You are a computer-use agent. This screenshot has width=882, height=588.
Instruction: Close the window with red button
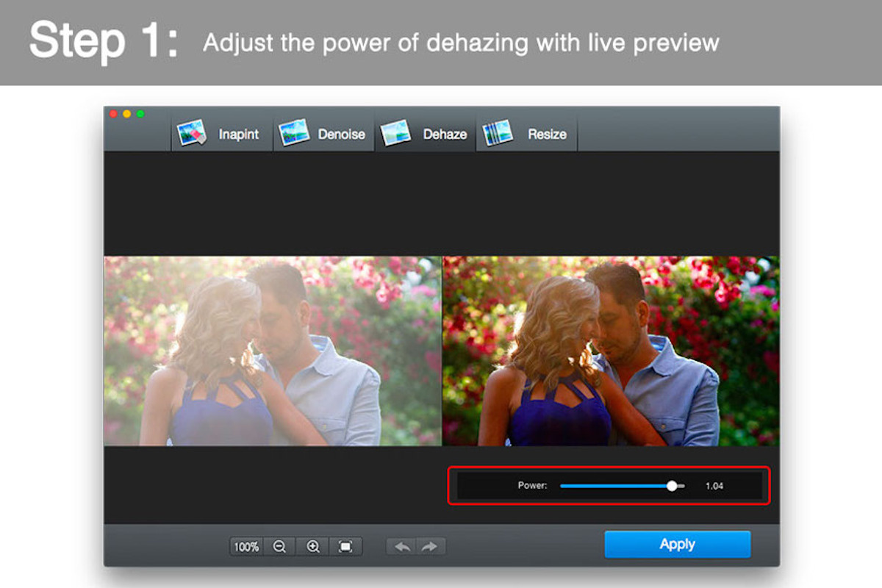click(x=114, y=113)
